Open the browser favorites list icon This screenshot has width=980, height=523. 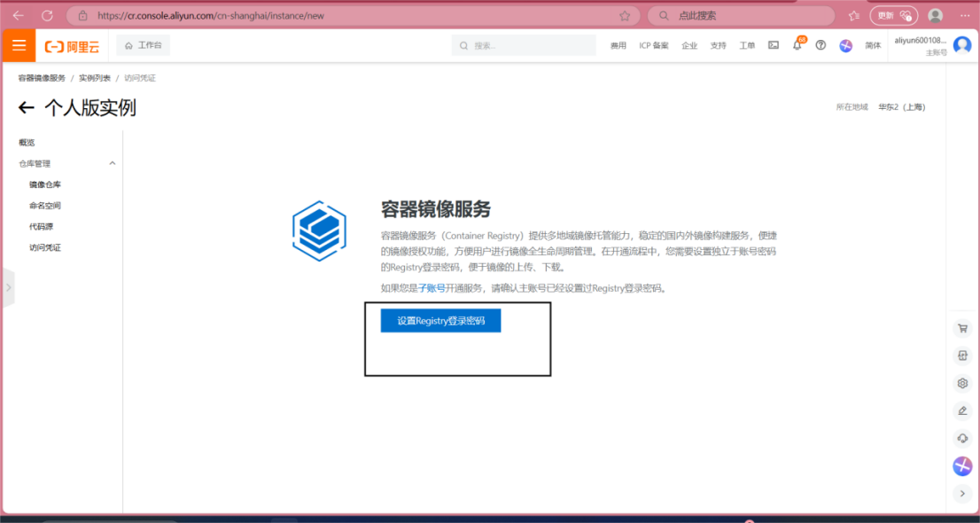click(854, 16)
